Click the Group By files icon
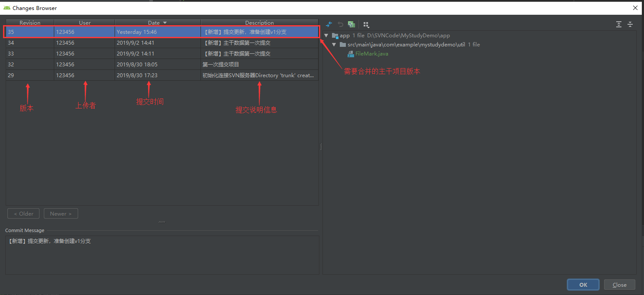Image resolution: width=644 pixels, height=295 pixels. (x=365, y=24)
